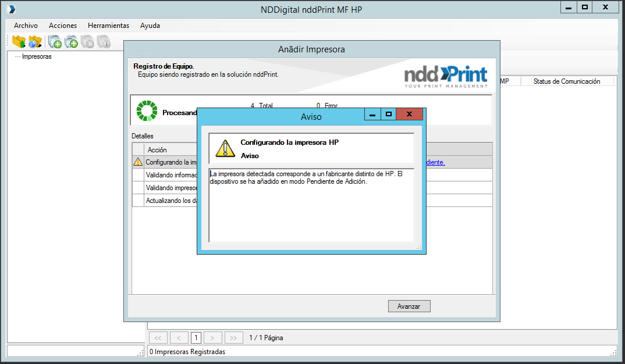This screenshot has width=625, height=364.
Task: Go to the last page with >> button
Action: click(233, 337)
